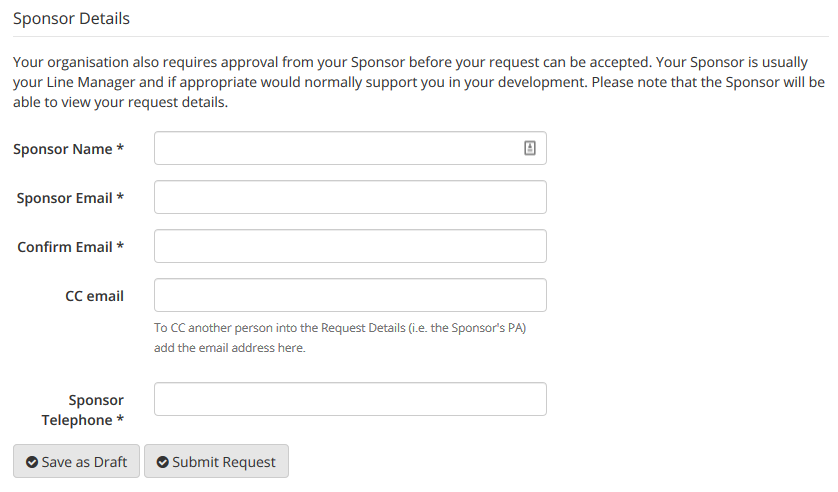Click the required asterisk beside Confirm Email

120,246
